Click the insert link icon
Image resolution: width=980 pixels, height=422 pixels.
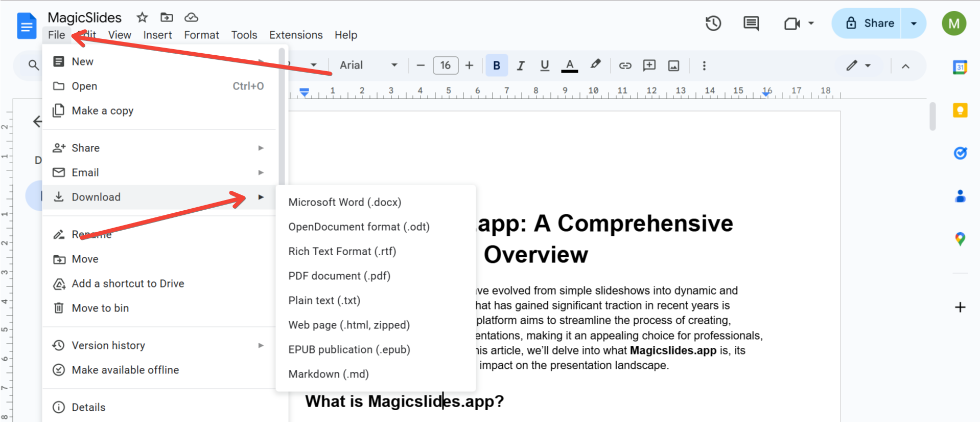(x=625, y=65)
